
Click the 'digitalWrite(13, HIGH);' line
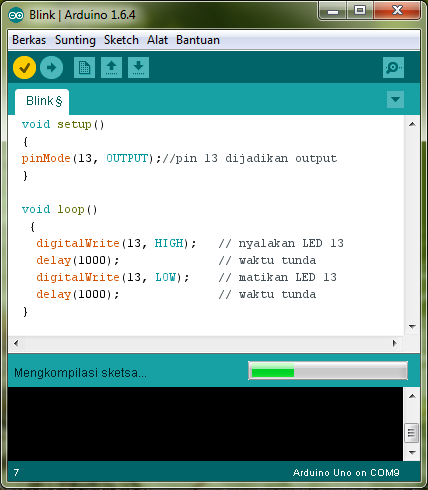[116, 243]
